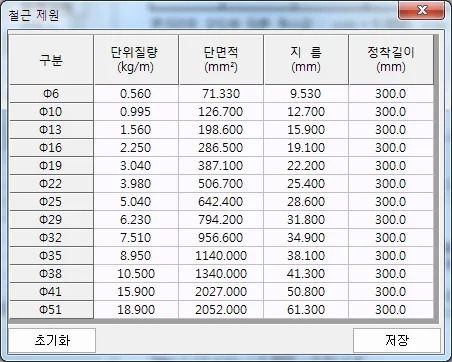The height and width of the screenshot is (362, 452).
Task: Click anchorage length 300.0 in Φ6 row
Action: tap(391, 94)
